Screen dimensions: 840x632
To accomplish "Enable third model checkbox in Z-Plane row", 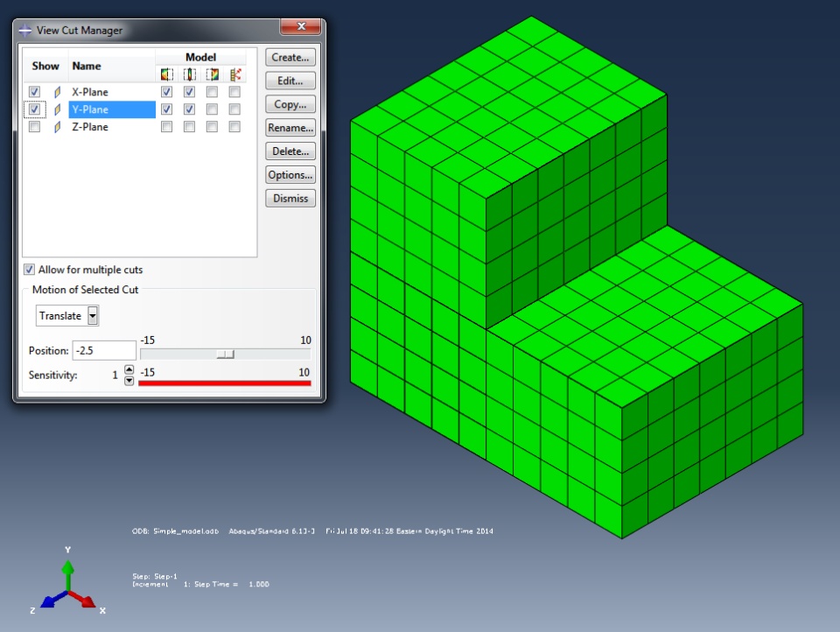I will [212, 127].
